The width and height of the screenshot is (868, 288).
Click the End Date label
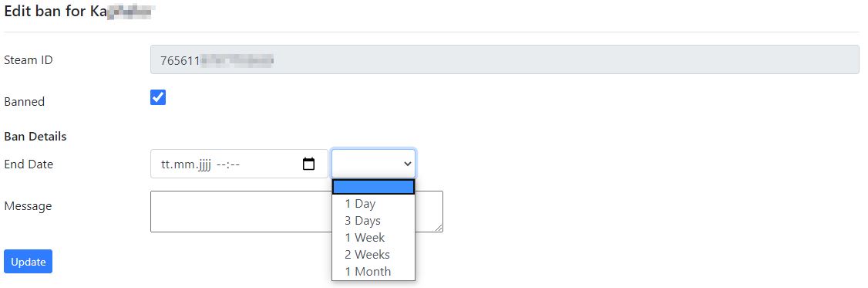coord(29,164)
